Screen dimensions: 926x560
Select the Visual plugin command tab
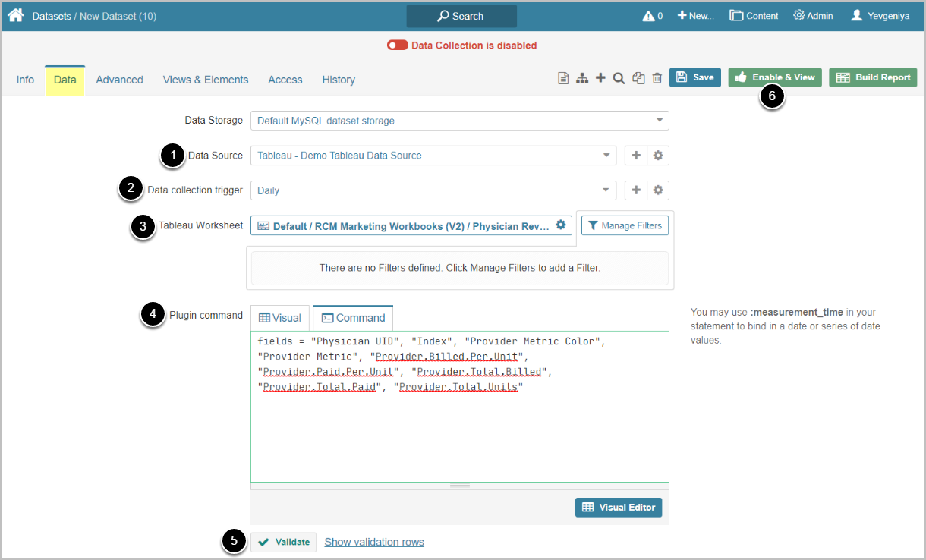tap(280, 318)
